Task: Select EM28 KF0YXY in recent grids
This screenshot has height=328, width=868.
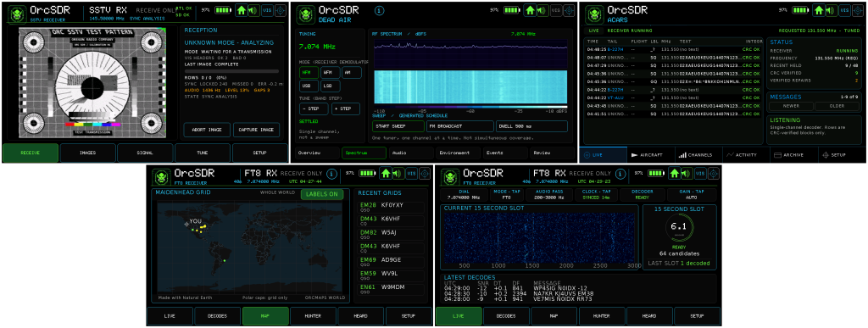Action: click(x=392, y=207)
